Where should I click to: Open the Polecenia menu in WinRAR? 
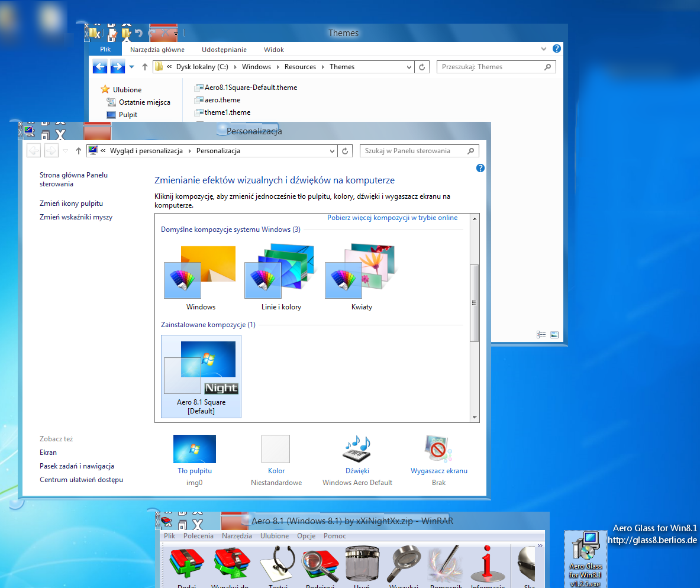(x=198, y=536)
